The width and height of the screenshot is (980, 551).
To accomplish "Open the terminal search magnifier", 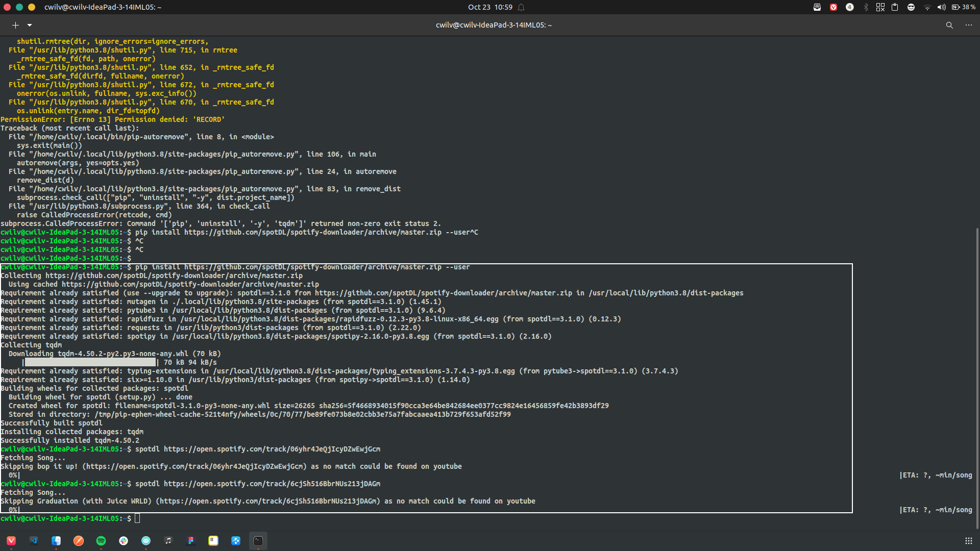I will click(x=949, y=25).
